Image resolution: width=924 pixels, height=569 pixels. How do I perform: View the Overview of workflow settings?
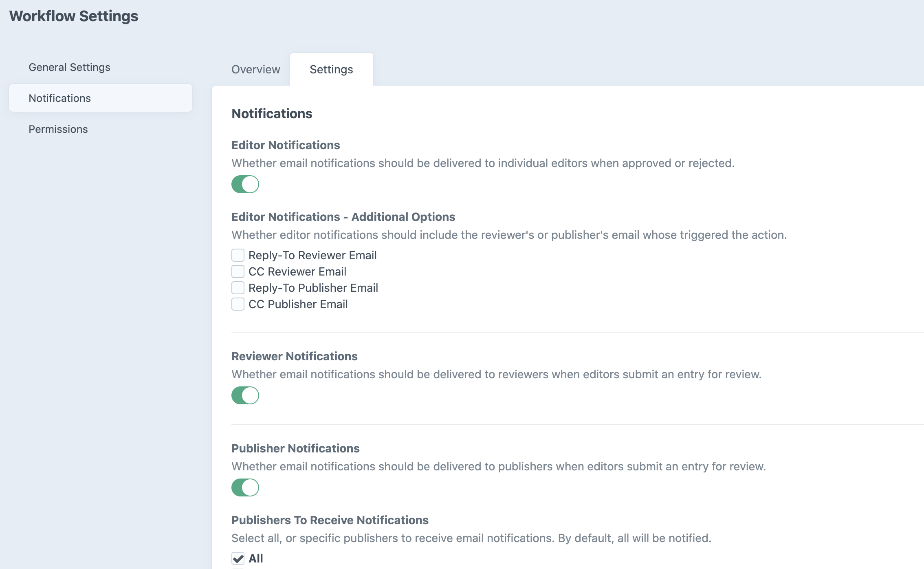point(255,69)
